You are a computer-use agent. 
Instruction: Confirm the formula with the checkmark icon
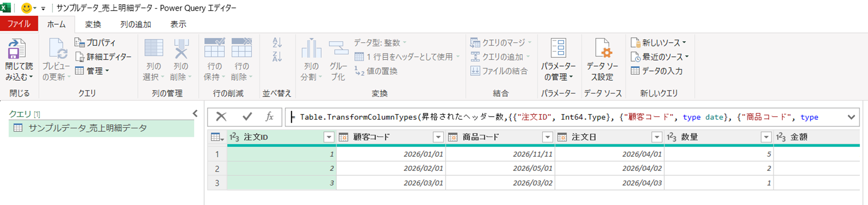(247, 117)
